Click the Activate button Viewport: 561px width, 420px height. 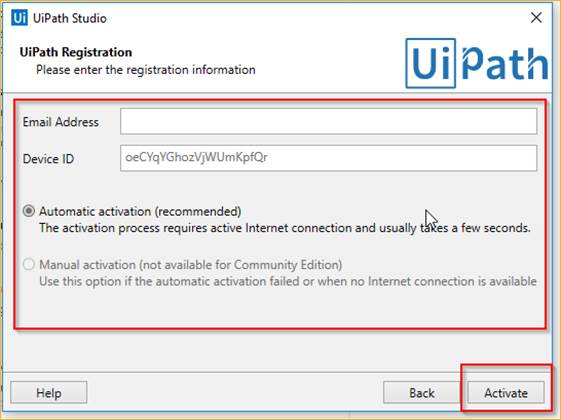point(506,393)
